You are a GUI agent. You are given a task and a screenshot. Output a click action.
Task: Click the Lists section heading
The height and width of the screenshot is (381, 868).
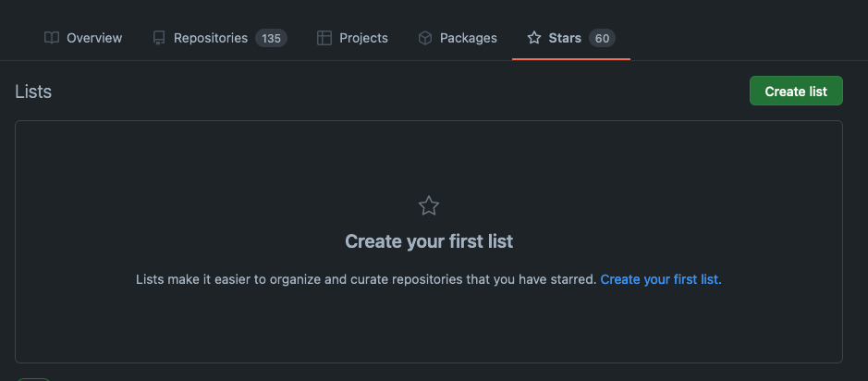point(33,92)
